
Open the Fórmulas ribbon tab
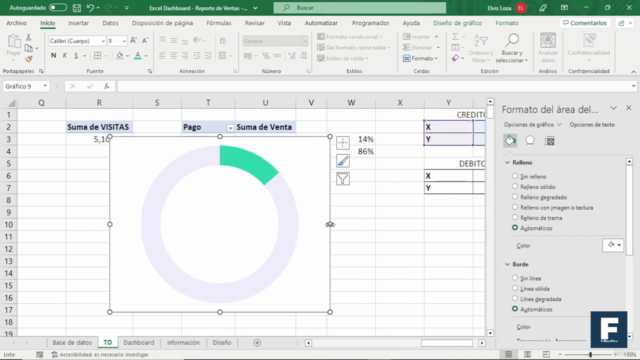pyautogui.click(x=219, y=23)
